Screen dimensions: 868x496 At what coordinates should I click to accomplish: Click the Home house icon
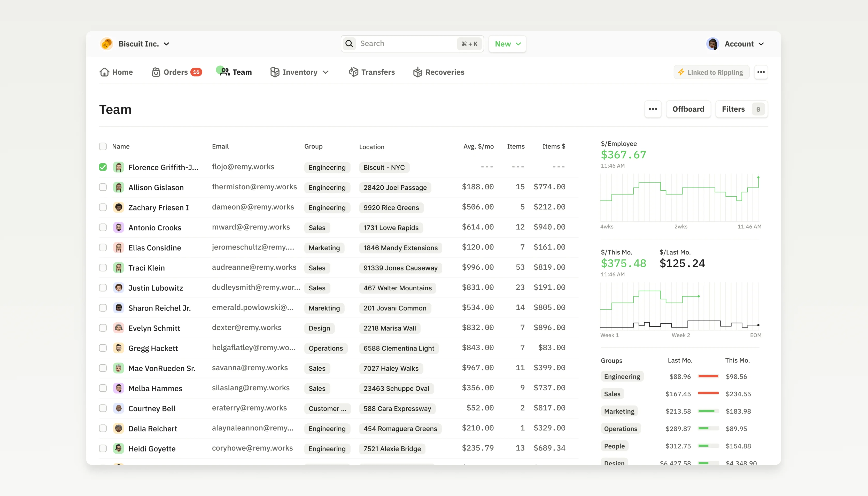[x=104, y=72]
